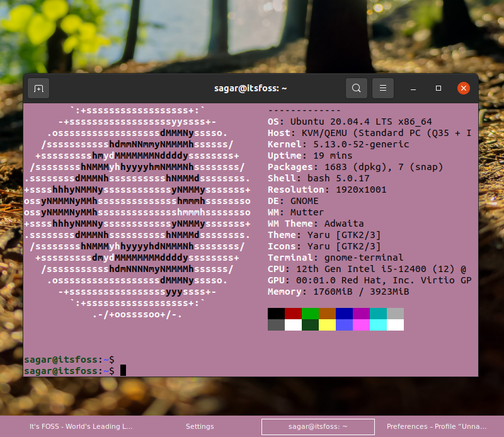The height and width of the screenshot is (437, 504).
Task: Select the bright yellow swatch in the palette
Action: click(326, 324)
